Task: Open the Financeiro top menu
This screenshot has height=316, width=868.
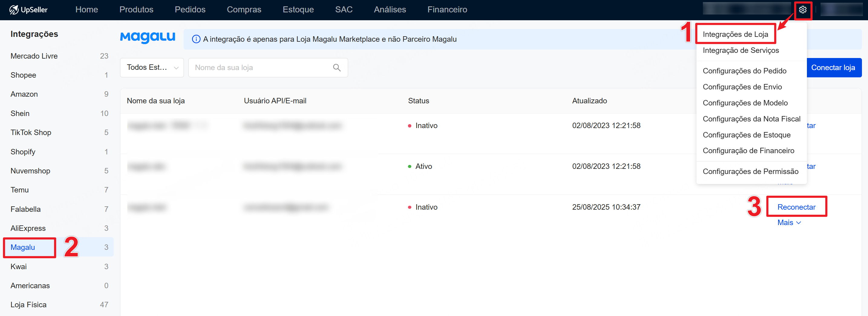Action: (447, 10)
